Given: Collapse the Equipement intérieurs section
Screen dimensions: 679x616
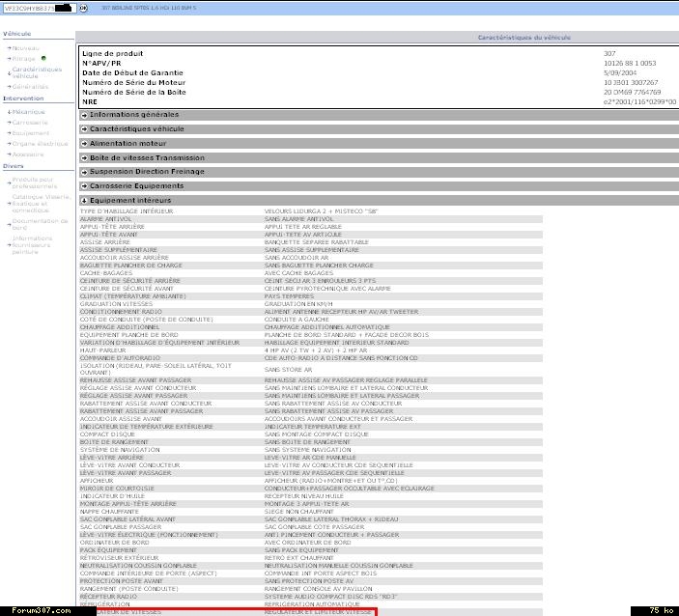Looking at the screenshot, I should click(x=379, y=201).
